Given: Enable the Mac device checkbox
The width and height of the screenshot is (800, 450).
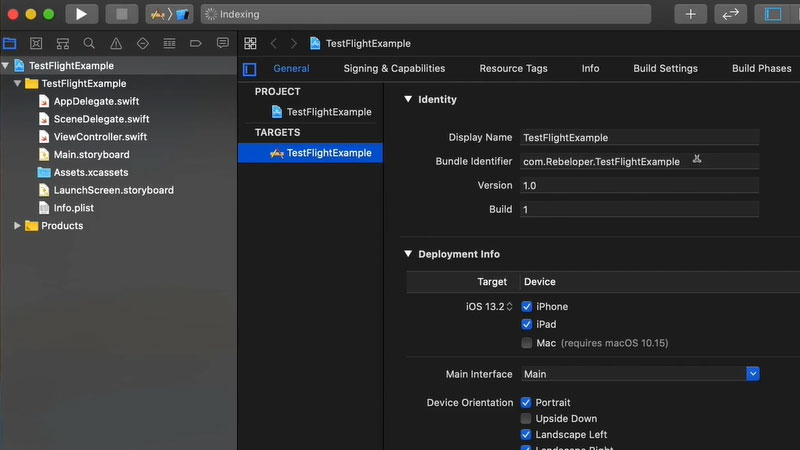Looking at the screenshot, I should [527, 343].
